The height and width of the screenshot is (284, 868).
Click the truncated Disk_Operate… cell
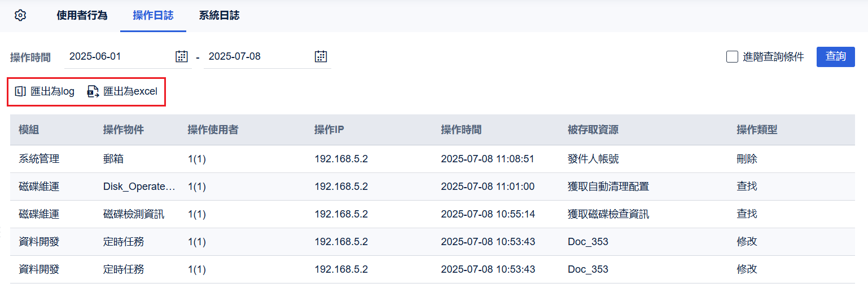click(139, 187)
